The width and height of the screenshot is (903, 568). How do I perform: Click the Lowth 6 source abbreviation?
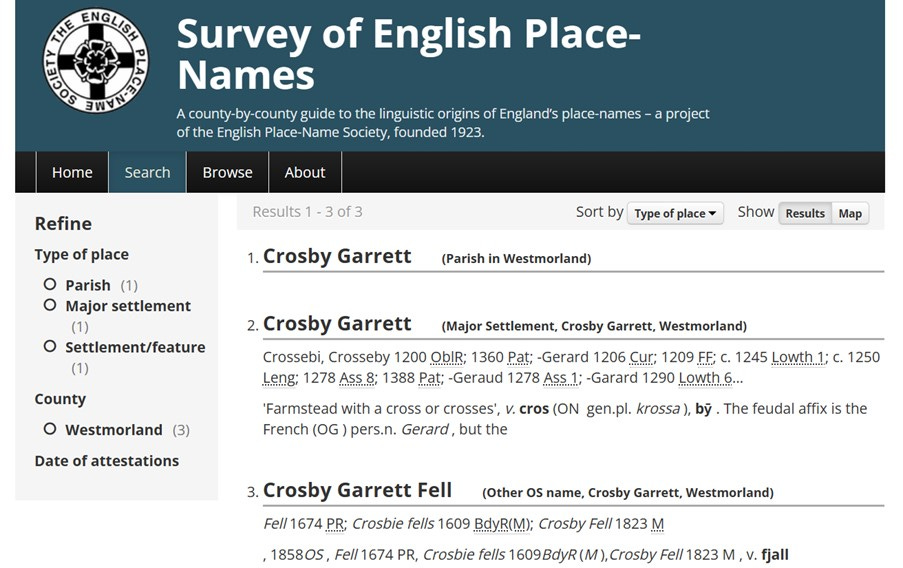click(705, 378)
